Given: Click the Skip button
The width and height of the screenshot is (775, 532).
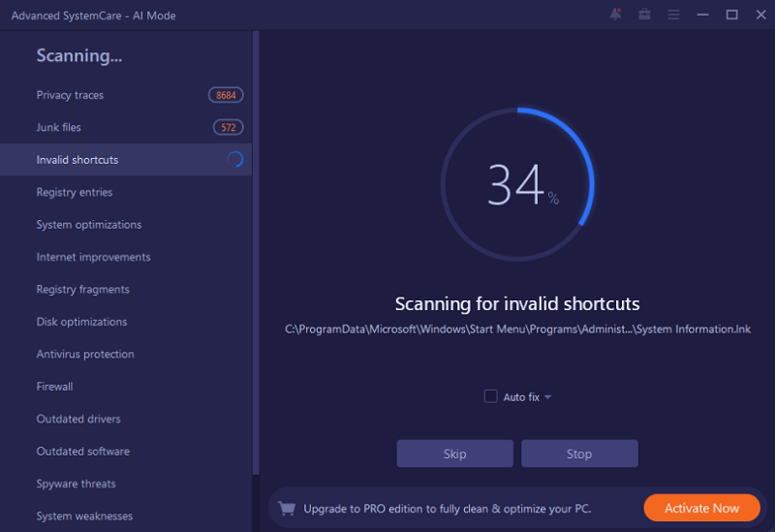Looking at the screenshot, I should point(454,454).
